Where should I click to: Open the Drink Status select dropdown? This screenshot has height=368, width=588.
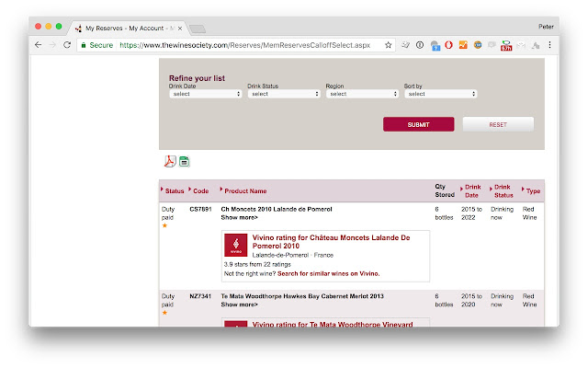click(284, 94)
